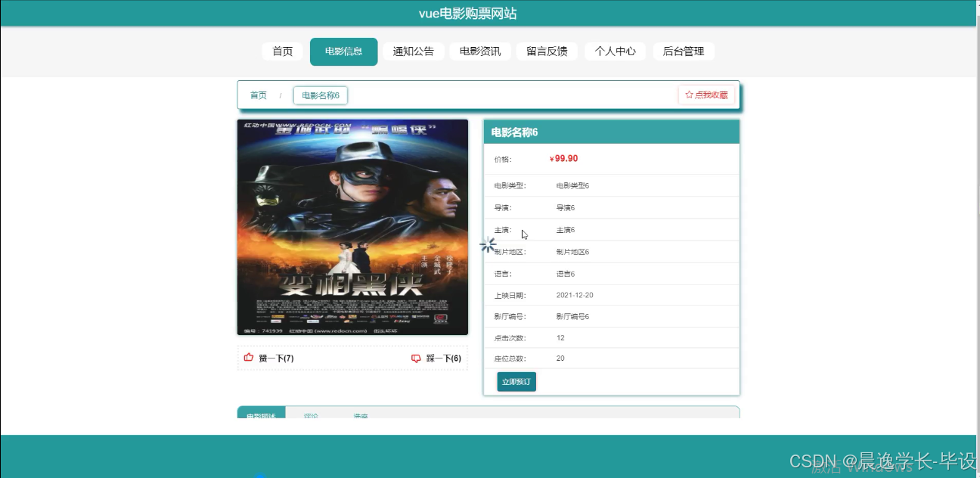Image resolution: width=980 pixels, height=478 pixels.
Task: Click the 上映日期: label
Action: coord(510,295)
